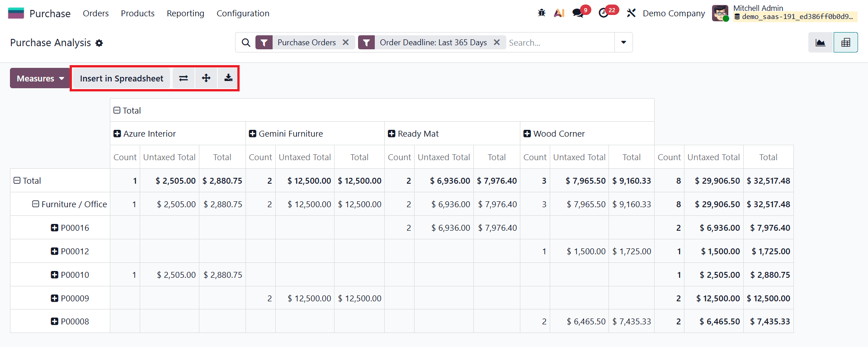The width and height of the screenshot is (868, 347).
Task: Open the Measures dropdown
Action: click(40, 78)
